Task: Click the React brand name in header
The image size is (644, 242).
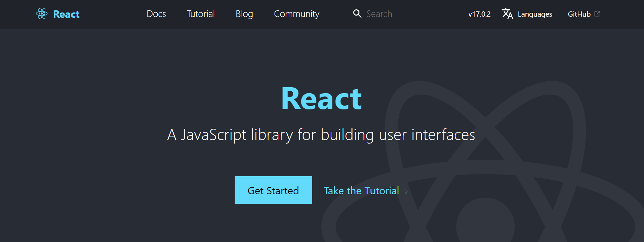Action: 66,14
